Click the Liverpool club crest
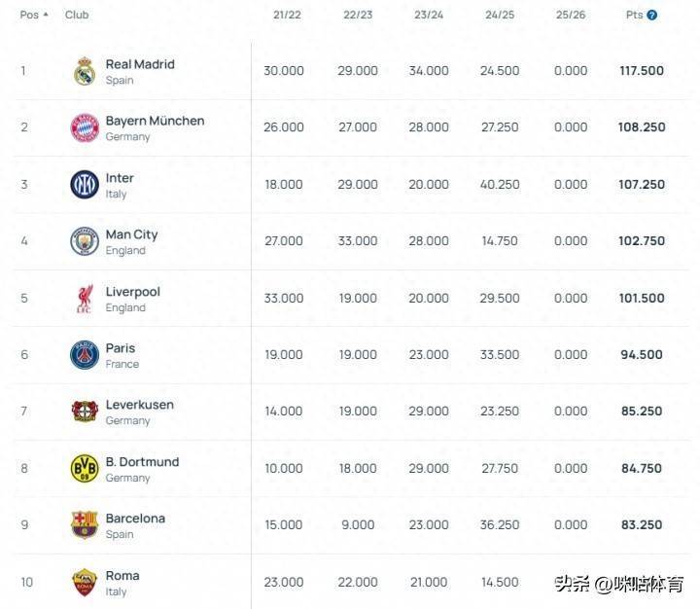 85,299
